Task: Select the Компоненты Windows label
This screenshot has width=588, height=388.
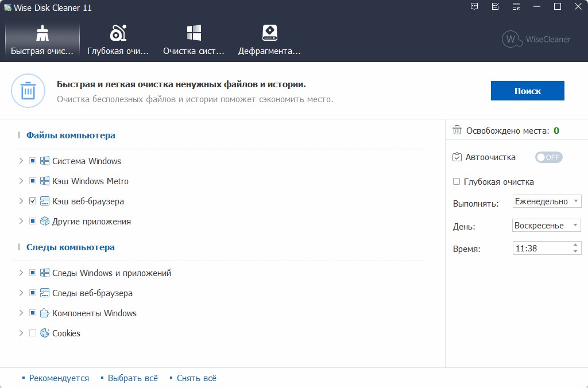Action: 94,313
